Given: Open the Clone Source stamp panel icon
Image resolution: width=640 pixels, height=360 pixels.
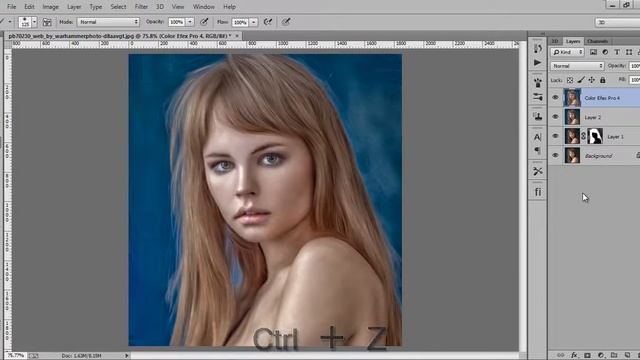Looking at the screenshot, I should 538,116.
